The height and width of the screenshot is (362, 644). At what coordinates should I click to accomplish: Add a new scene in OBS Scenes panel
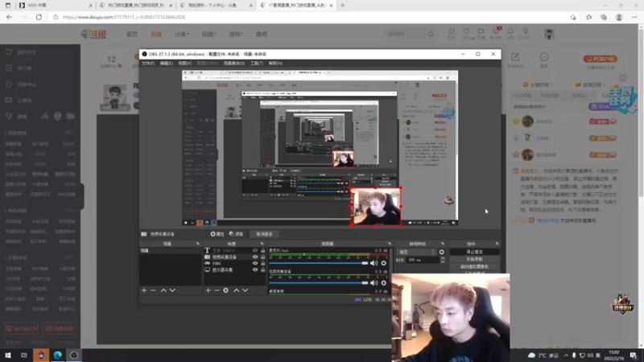pyautogui.click(x=144, y=290)
